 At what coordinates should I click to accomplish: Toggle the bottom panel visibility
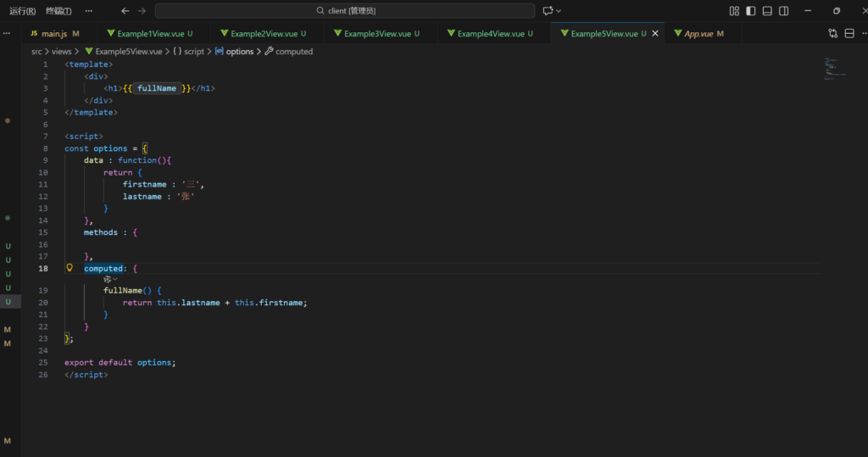pos(767,11)
